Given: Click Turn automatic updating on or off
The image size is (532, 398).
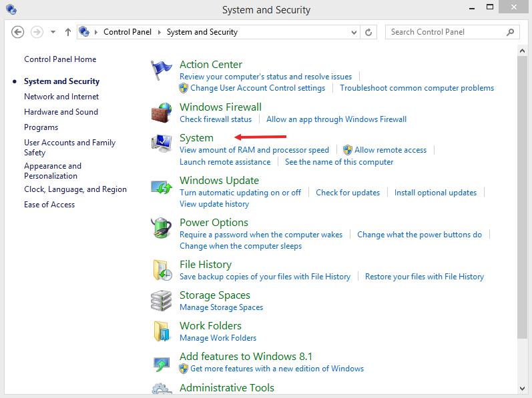Looking at the screenshot, I should (240, 193).
